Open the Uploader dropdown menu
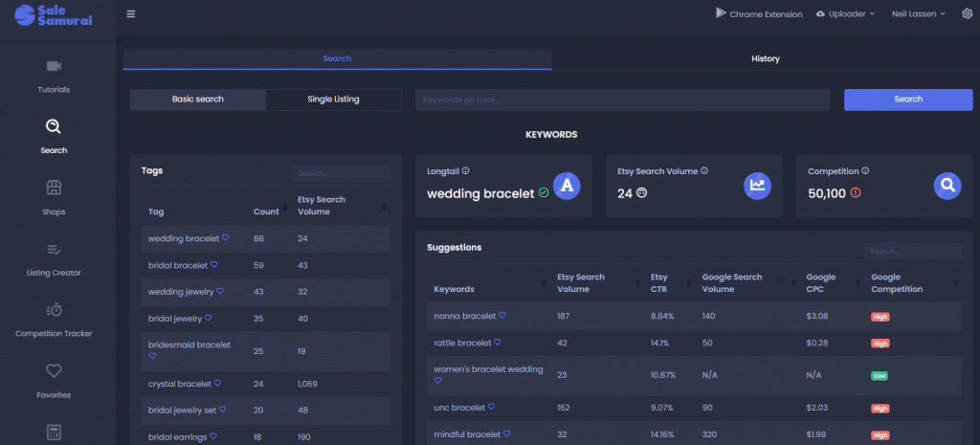 click(846, 14)
